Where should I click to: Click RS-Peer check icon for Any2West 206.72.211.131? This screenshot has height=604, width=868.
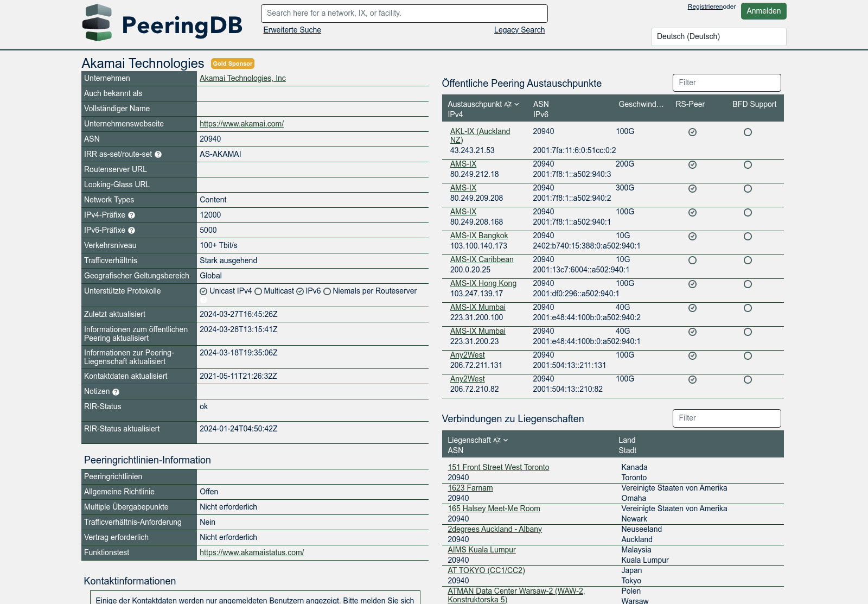(692, 356)
